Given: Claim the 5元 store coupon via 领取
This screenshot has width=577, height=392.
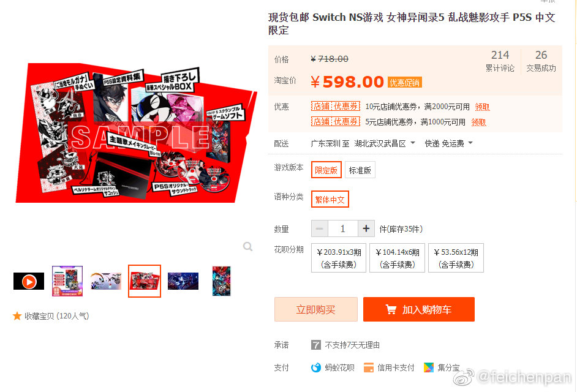Looking at the screenshot, I should click(x=478, y=122).
